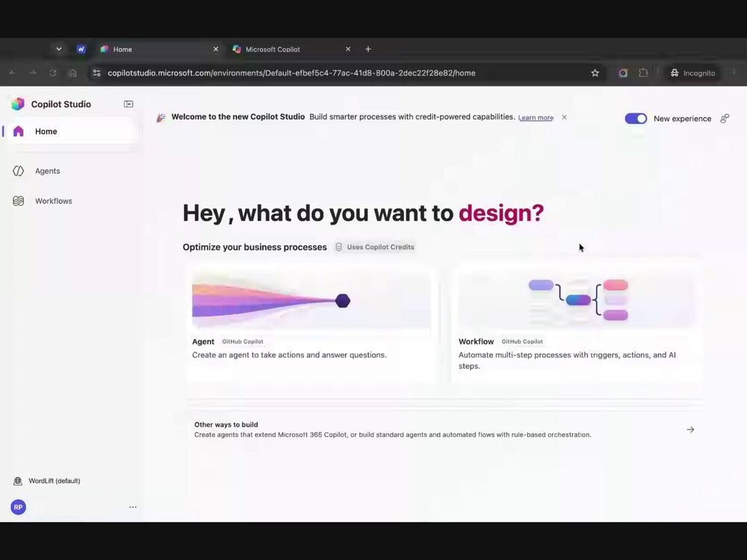Viewport: 747px width, 560px height.
Task: Open the pinned W browser tab
Action: point(81,49)
